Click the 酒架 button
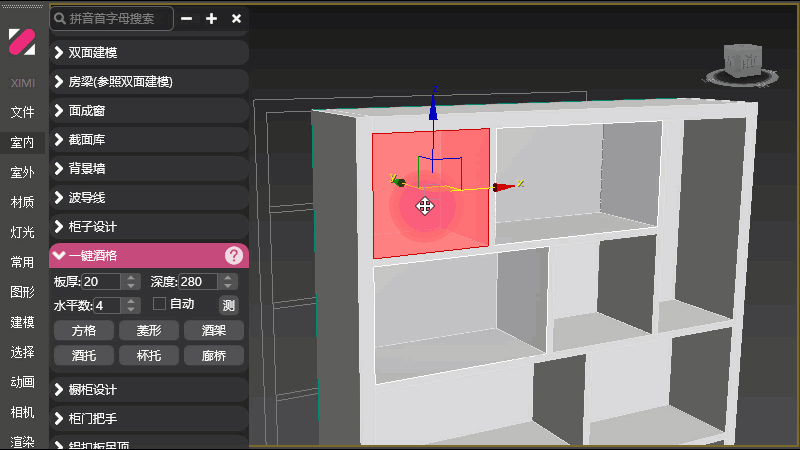The image size is (800, 450). click(214, 331)
